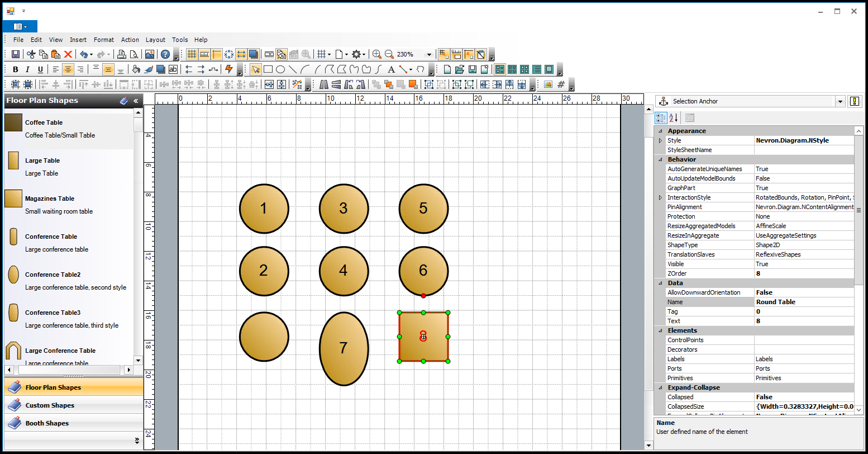868x454 pixels.
Task: Open the grid options dropdown arrow
Action: (x=329, y=54)
